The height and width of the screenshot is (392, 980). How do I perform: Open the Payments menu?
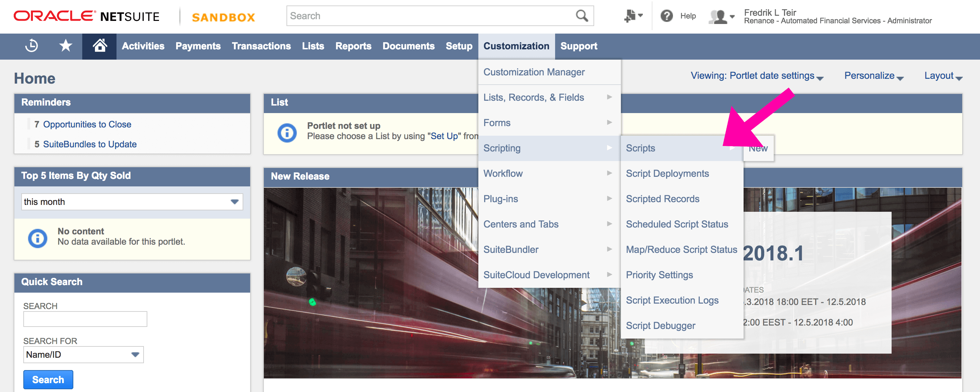coord(198,46)
